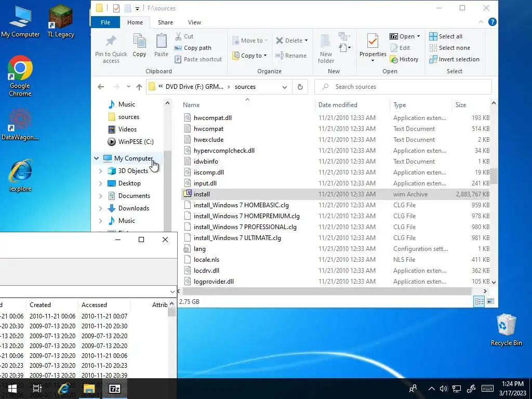Select lang configuration settings file
This screenshot has width=532, height=399.
(x=336, y=249)
